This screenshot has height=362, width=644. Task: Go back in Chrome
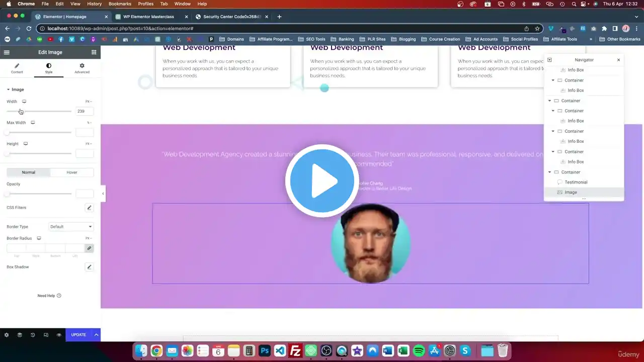coord(8,29)
